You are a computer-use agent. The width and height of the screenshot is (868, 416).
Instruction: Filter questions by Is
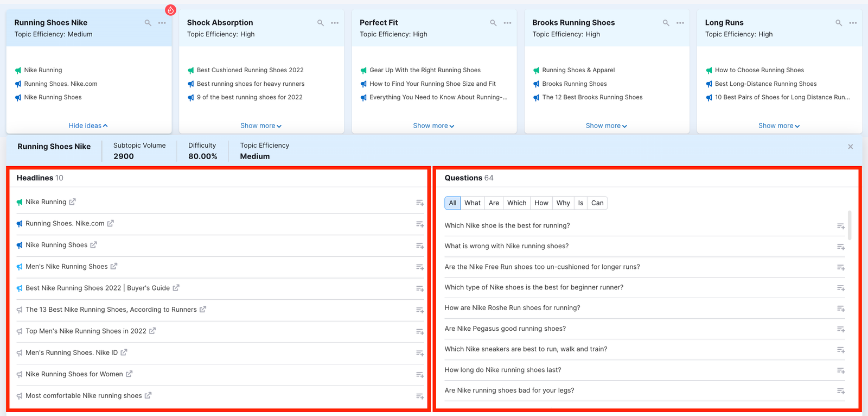pos(580,203)
